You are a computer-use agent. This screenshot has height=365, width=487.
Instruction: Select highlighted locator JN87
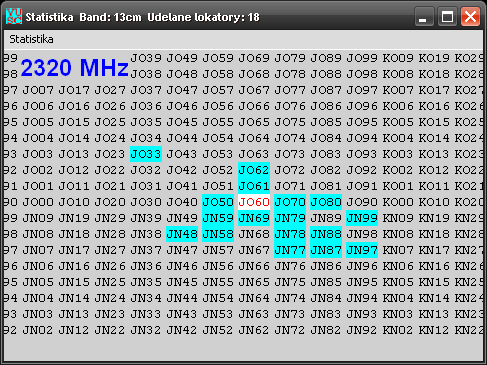coord(326,250)
